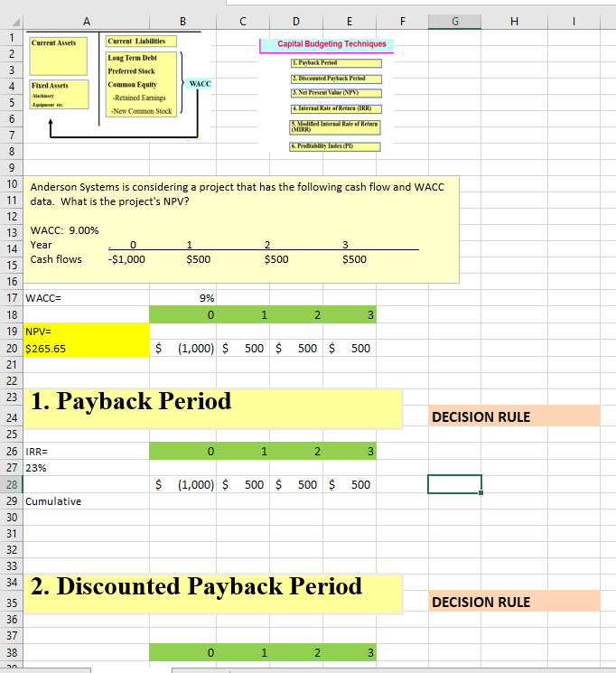The image size is (616, 673).
Task: Click green year 0 cell in row 38
Action: [182, 652]
